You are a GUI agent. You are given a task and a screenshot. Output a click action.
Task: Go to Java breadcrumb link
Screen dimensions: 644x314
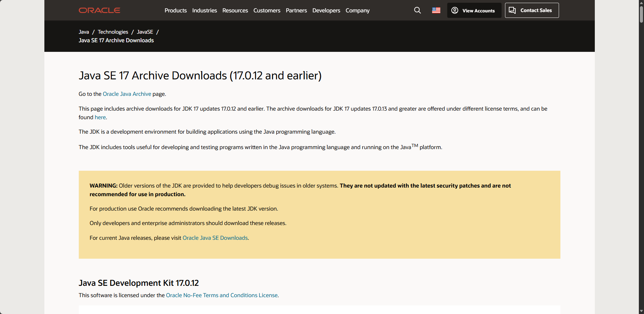[x=84, y=32]
